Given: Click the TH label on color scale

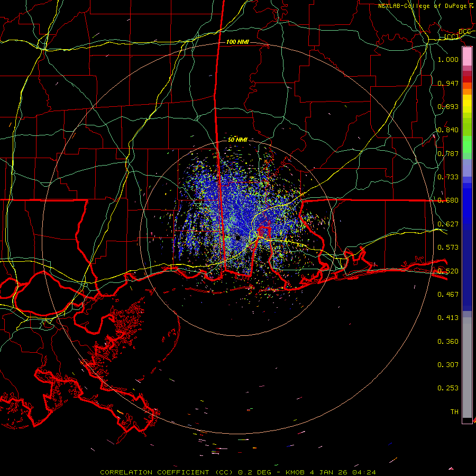Looking at the screenshot, I should pos(454,411).
